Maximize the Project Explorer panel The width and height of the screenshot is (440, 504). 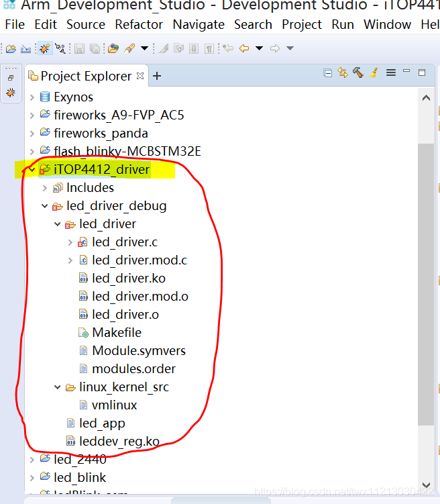tap(422, 72)
